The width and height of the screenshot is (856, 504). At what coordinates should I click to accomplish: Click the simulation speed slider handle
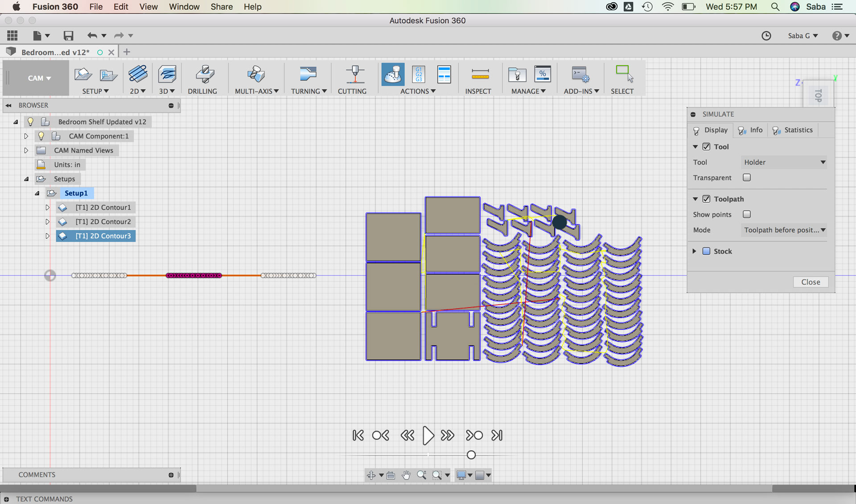471,455
